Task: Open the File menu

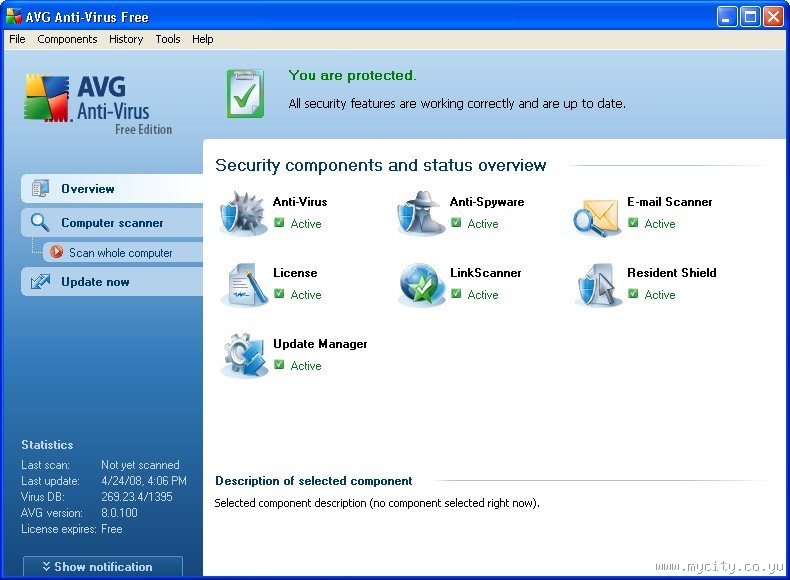Action: click(x=17, y=39)
